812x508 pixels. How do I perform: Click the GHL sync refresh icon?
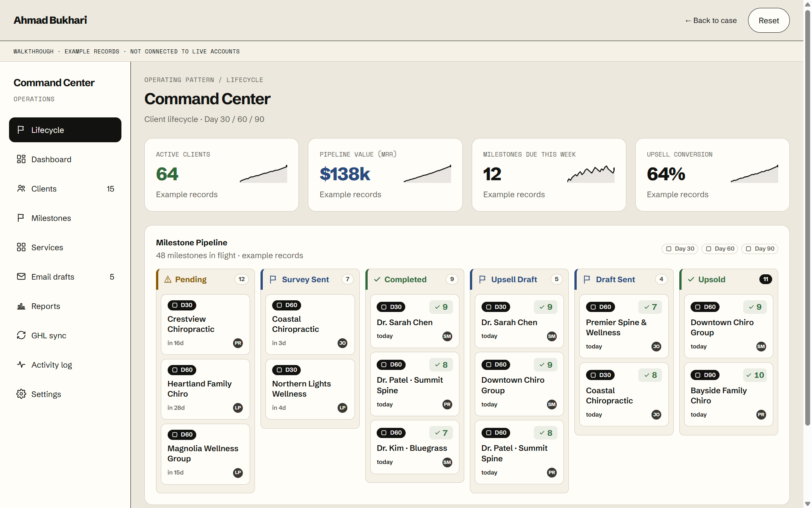click(21, 335)
